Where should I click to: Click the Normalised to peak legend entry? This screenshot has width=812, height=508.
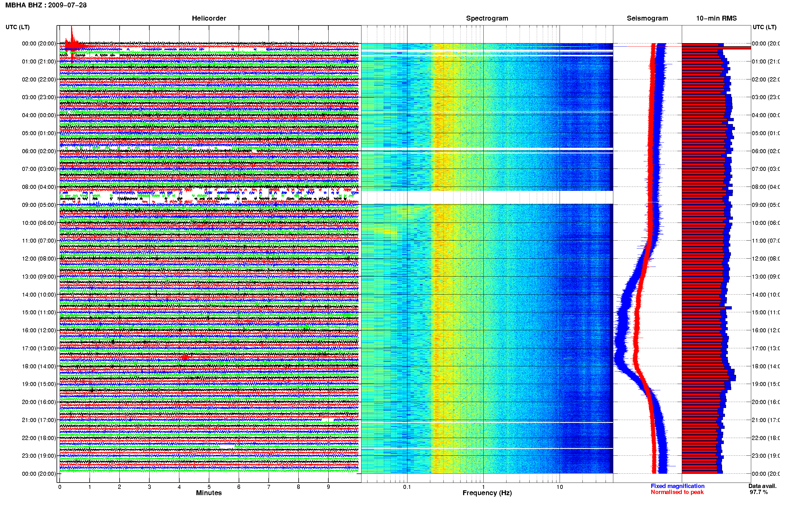point(677,492)
